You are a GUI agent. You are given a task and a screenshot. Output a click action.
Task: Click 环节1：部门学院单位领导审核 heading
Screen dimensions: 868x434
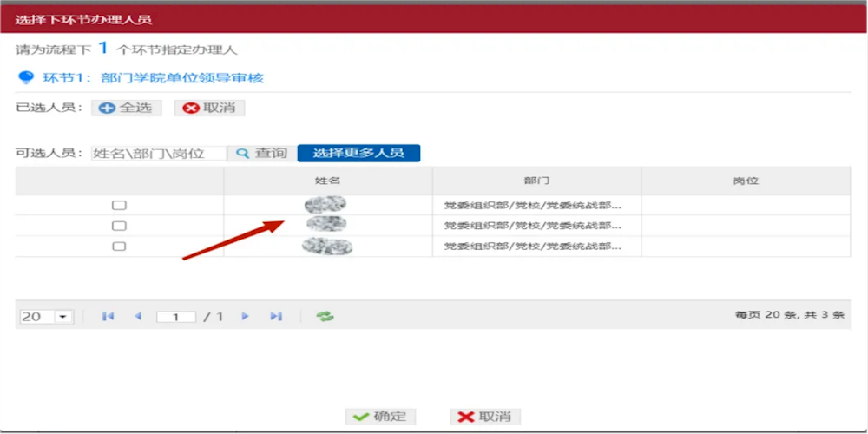coord(154,78)
